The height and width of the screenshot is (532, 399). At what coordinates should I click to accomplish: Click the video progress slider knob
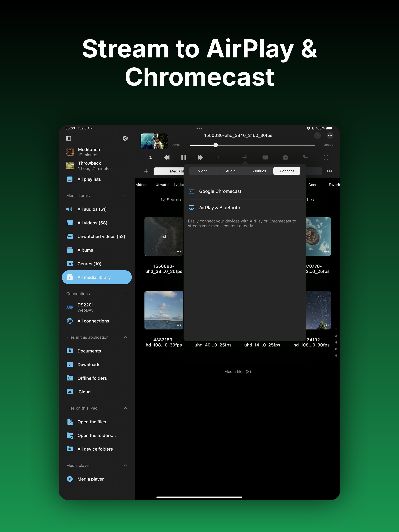216,145
